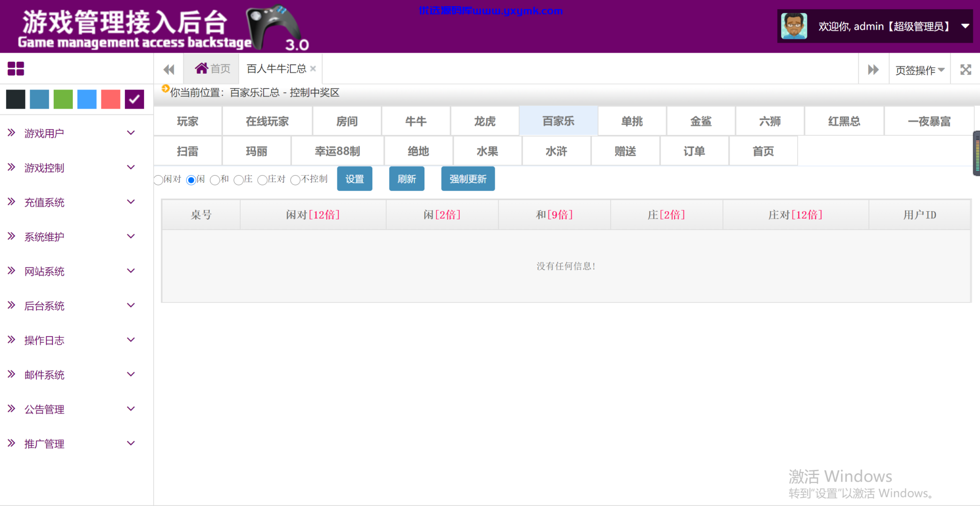The image size is (980, 506).
Task: Click double-arrow icon beside 系统维护
Action: [x=11, y=236]
